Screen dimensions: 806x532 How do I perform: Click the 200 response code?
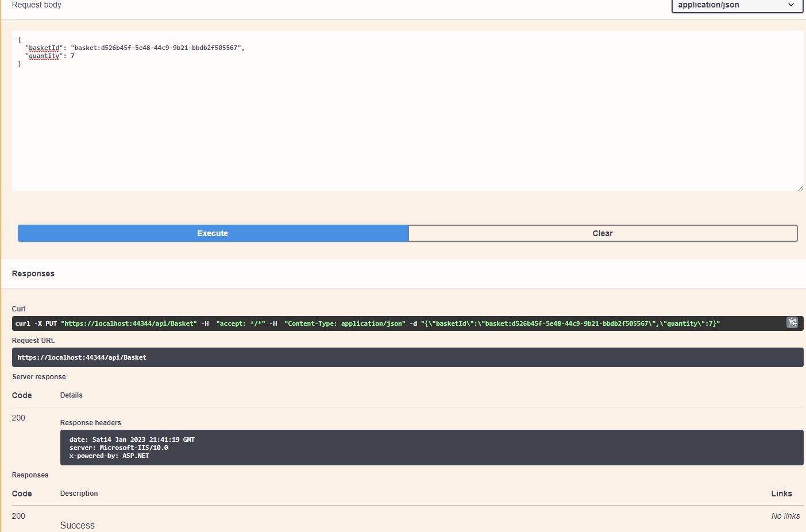[18, 418]
